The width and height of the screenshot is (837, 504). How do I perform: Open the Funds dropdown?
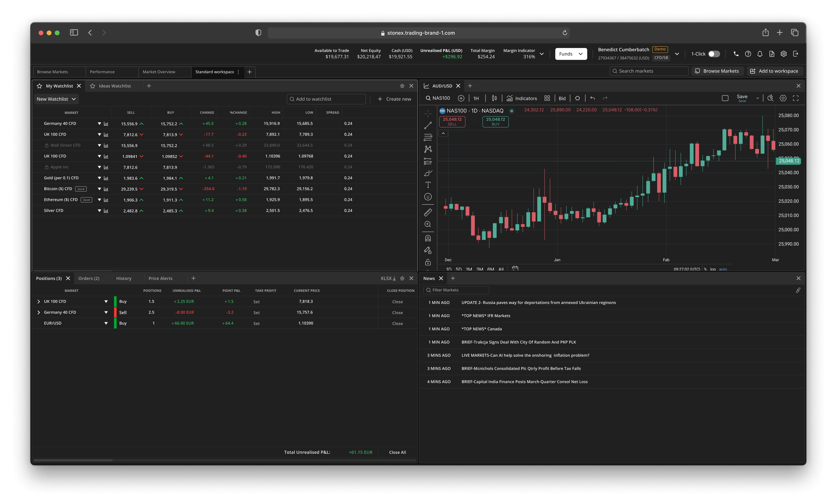click(x=571, y=54)
